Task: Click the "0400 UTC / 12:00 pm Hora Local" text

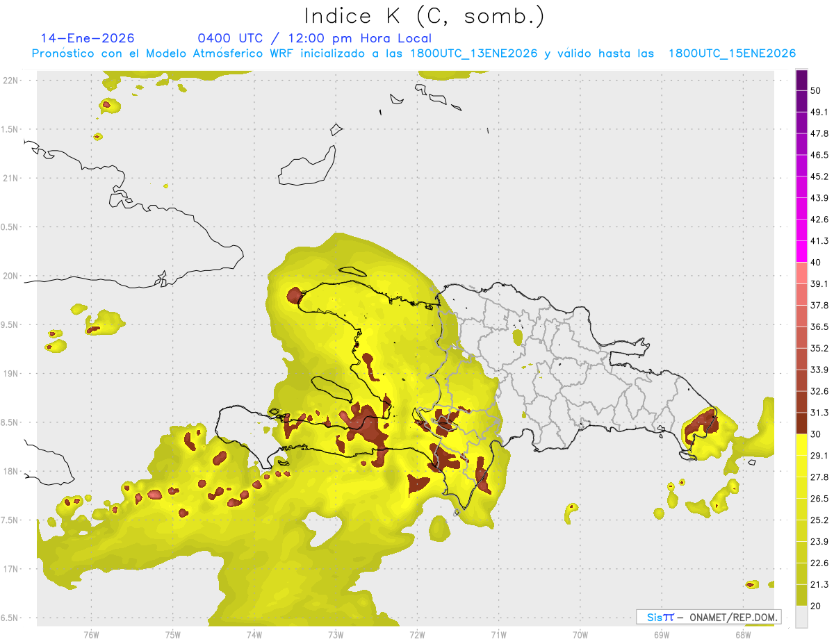Action: [315, 38]
